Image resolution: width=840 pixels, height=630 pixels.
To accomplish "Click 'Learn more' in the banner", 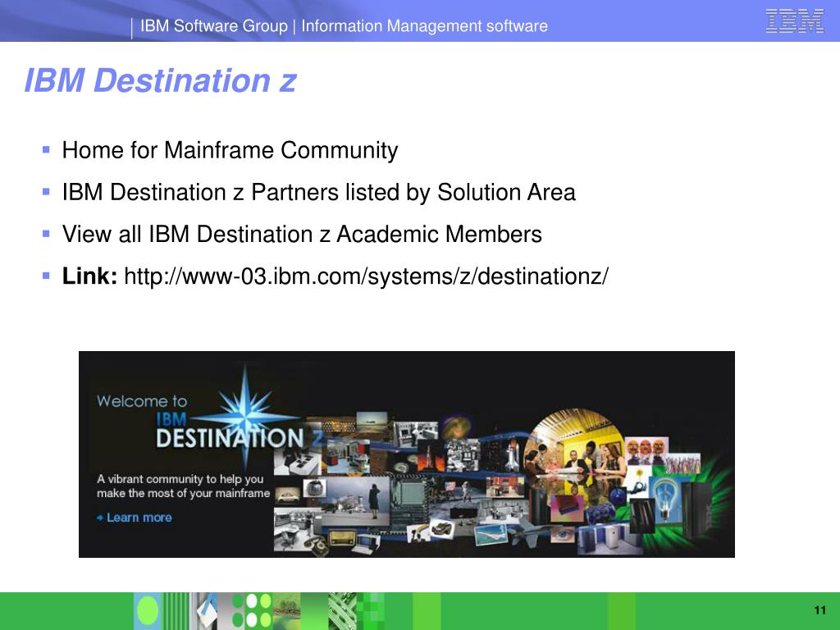I will tap(135, 518).
